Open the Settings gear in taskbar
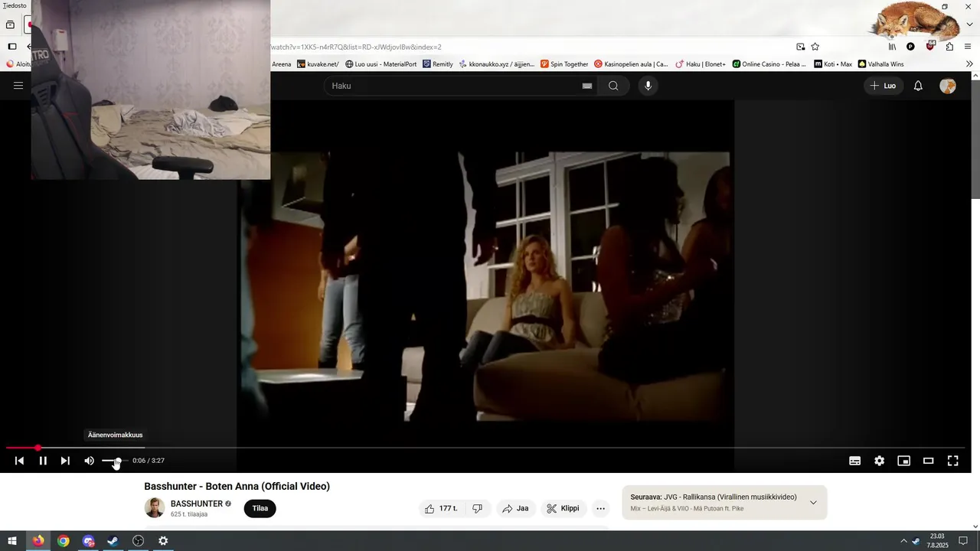 coord(163,541)
